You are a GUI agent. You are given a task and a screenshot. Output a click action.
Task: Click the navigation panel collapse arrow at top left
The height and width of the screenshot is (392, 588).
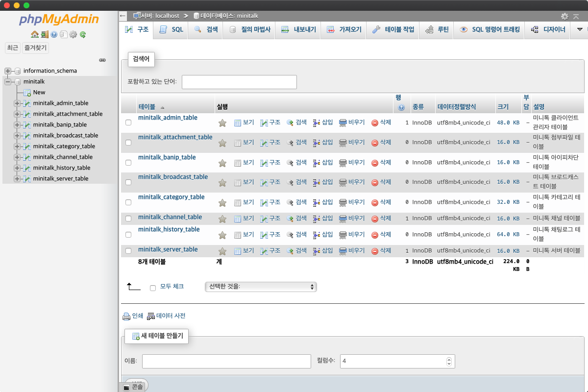pyautogui.click(x=123, y=16)
